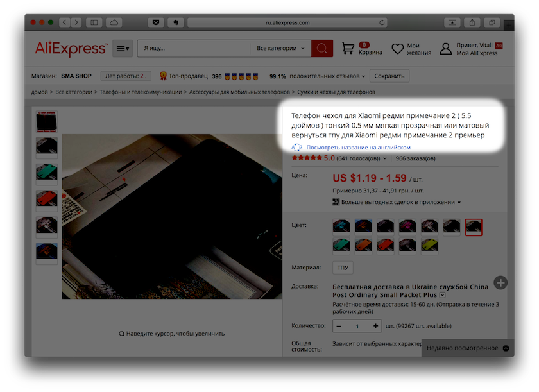Open the SMA SHOP store link
Viewport: 539px width, 392px height.
pyautogui.click(x=76, y=76)
